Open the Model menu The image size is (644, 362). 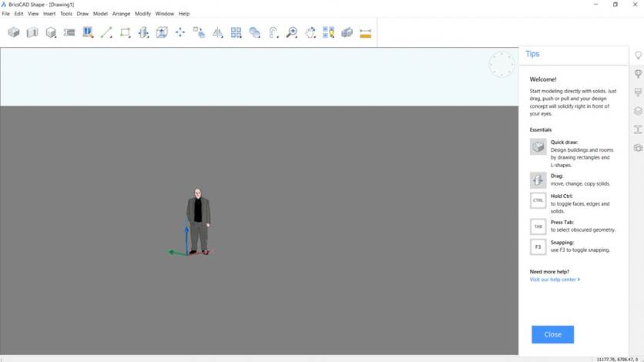tap(100, 14)
